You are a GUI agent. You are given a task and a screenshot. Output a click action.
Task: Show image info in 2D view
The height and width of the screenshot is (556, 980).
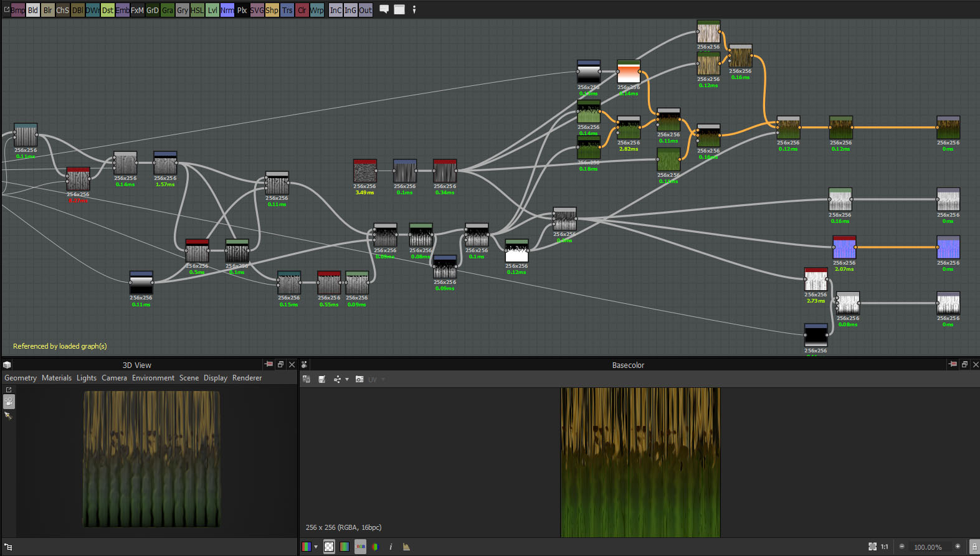[x=391, y=547]
